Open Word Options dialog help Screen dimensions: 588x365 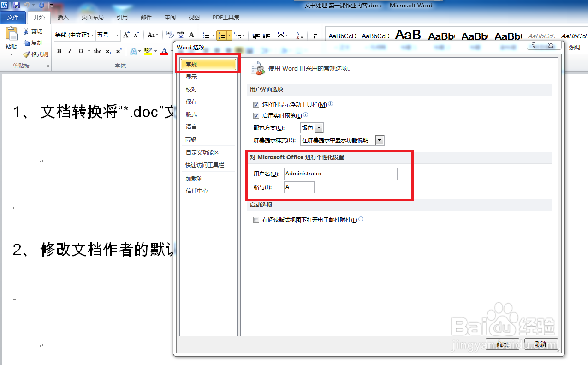click(x=534, y=45)
